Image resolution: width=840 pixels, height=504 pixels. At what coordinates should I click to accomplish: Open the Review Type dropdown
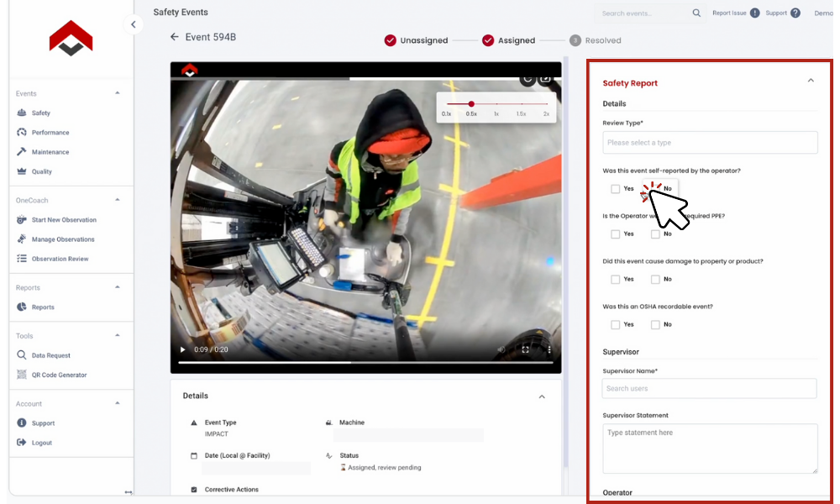(x=710, y=142)
